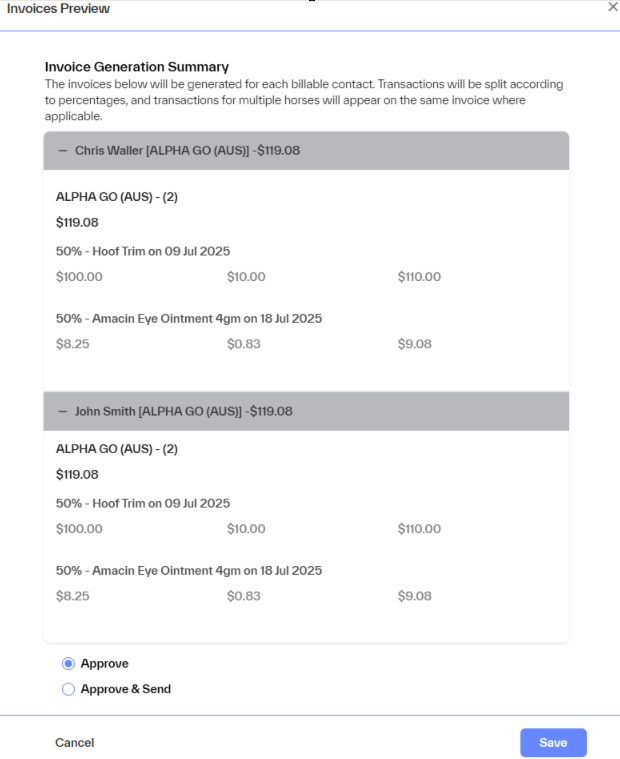
Task: Click the Invoices Preview dialog title
Action: tap(58, 9)
